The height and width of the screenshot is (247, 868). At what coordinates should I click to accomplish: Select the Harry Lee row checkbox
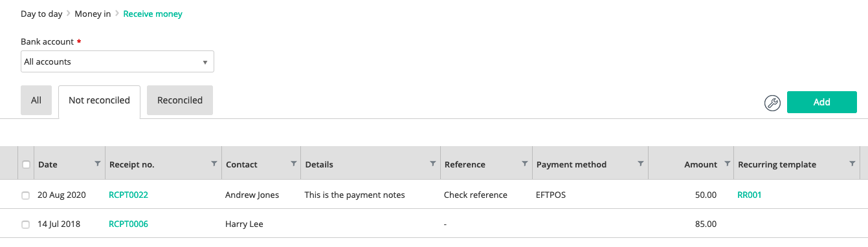point(26,225)
